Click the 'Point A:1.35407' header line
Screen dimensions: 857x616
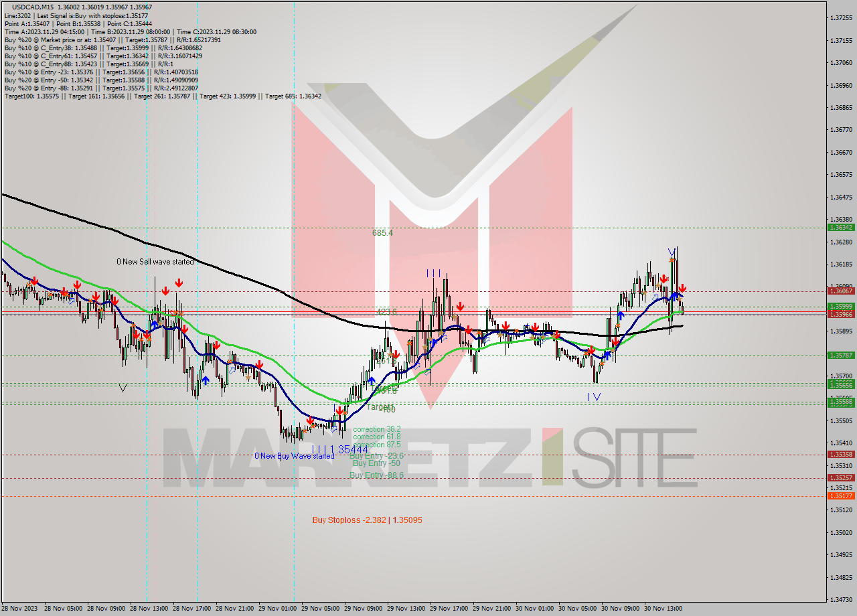click(78, 23)
